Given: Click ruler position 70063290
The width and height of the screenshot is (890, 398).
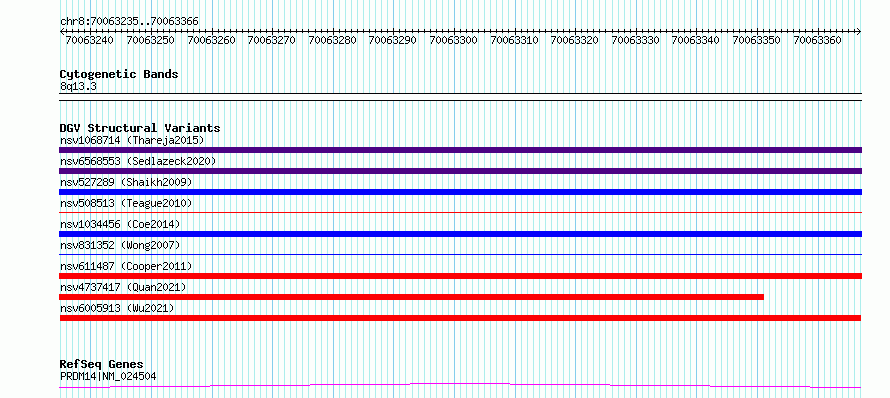Looking at the screenshot, I should point(393,40).
